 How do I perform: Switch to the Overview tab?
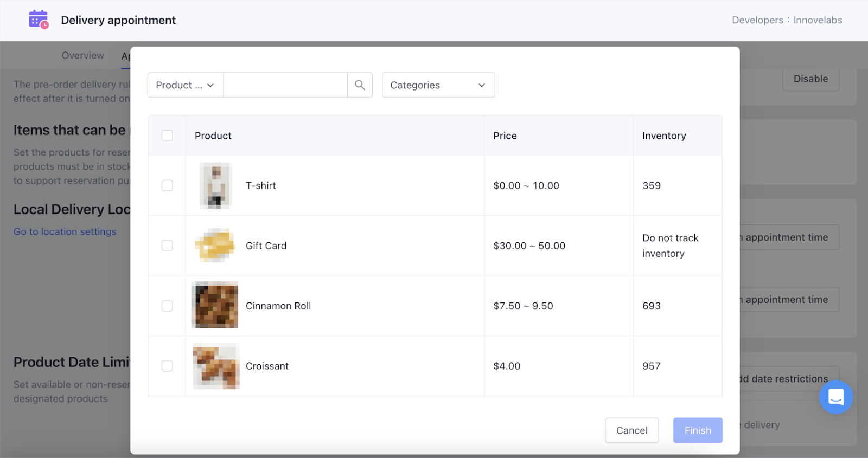pyautogui.click(x=82, y=55)
